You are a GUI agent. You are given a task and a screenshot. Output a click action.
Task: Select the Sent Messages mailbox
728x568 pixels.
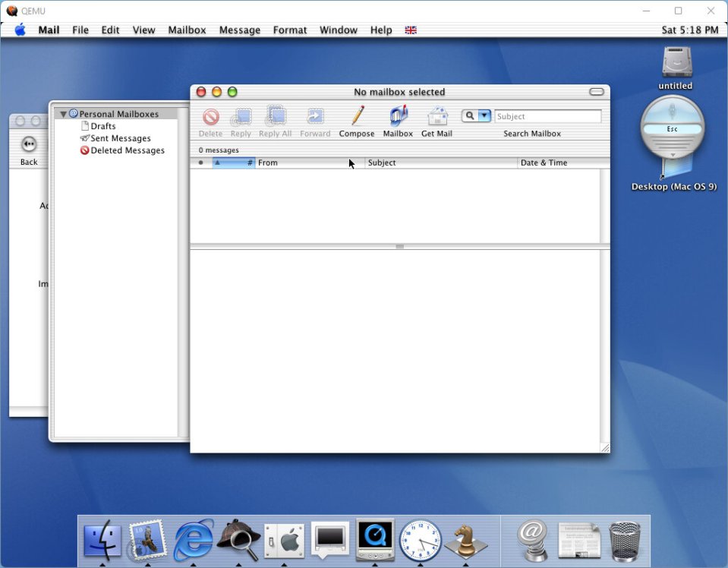point(120,138)
